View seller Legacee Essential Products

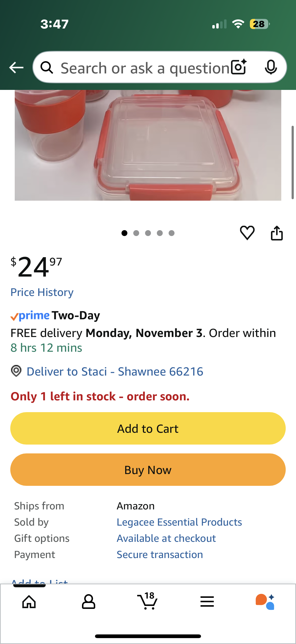coord(179,522)
